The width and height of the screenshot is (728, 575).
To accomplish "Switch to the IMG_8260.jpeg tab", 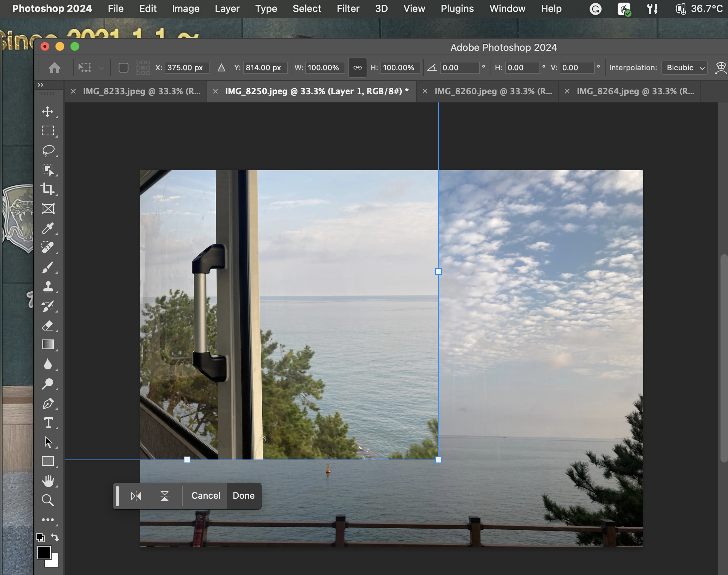I will click(493, 91).
